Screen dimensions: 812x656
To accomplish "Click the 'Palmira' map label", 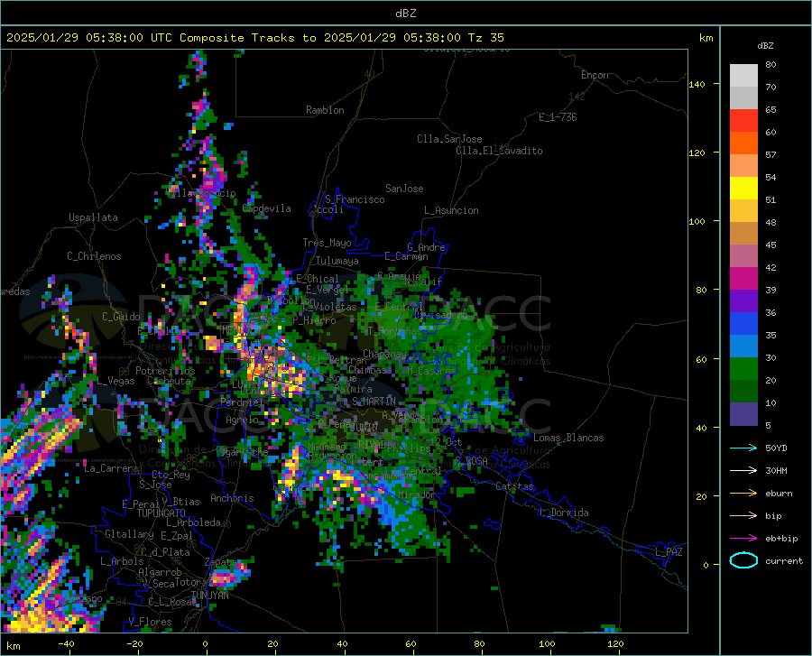I will pos(353,388).
